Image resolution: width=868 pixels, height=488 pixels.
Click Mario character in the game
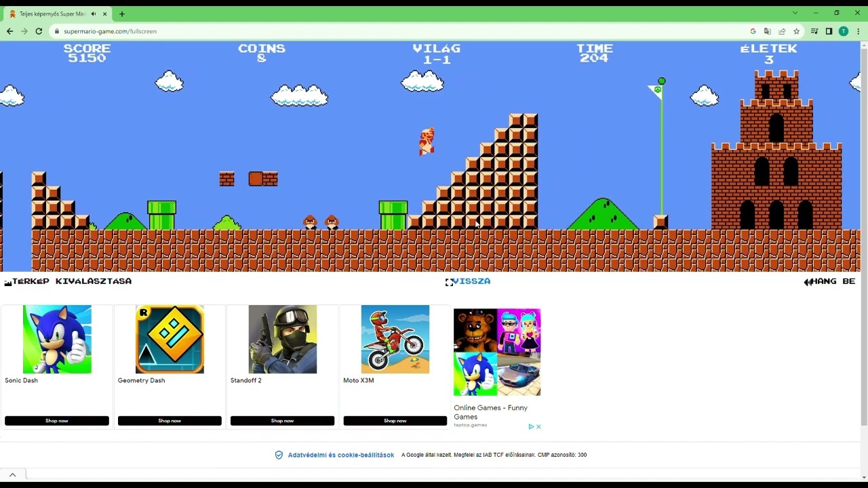(427, 141)
